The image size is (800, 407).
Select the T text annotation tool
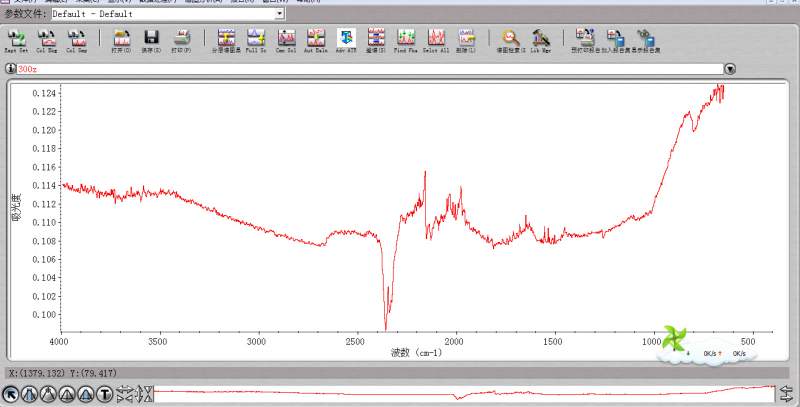[105, 394]
